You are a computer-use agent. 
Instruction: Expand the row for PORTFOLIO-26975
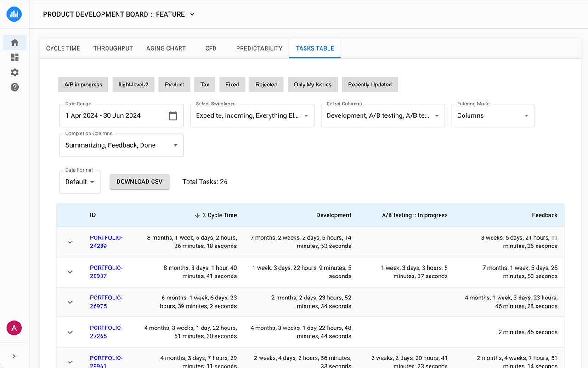70,302
